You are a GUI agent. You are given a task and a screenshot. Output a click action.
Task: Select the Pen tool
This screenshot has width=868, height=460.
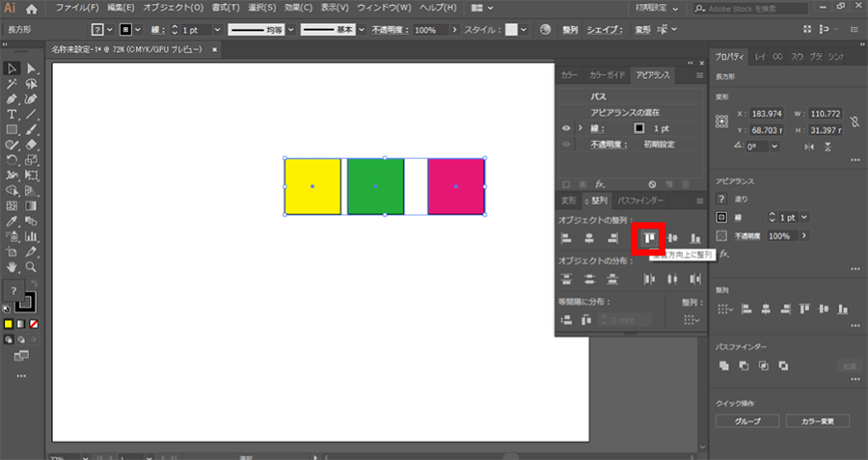pyautogui.click(x=11, y=98)
